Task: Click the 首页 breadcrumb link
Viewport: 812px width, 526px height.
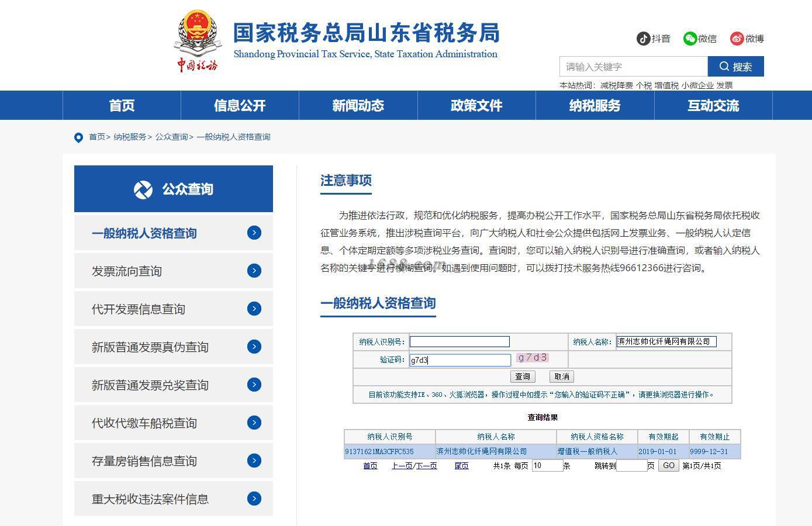Action: [x=97, y=137]
